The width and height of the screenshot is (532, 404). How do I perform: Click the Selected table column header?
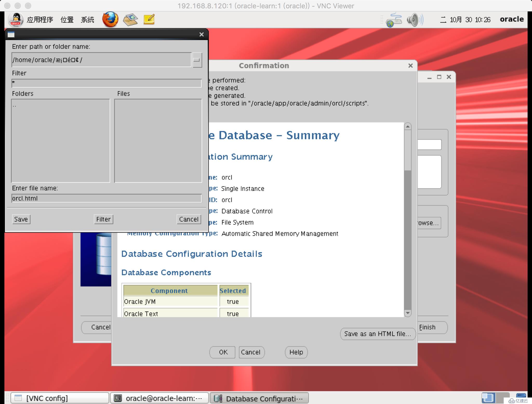pyautogui.click(x=234, y=291)
